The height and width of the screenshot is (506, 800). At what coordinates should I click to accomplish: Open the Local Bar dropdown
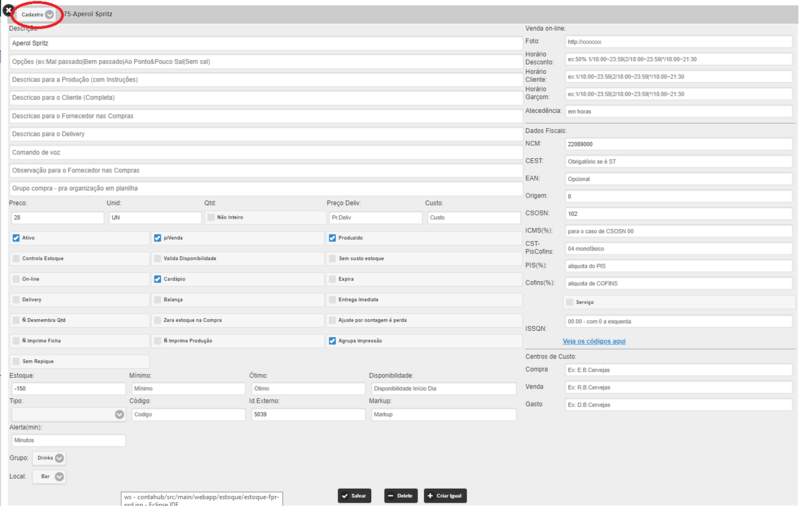49,476
